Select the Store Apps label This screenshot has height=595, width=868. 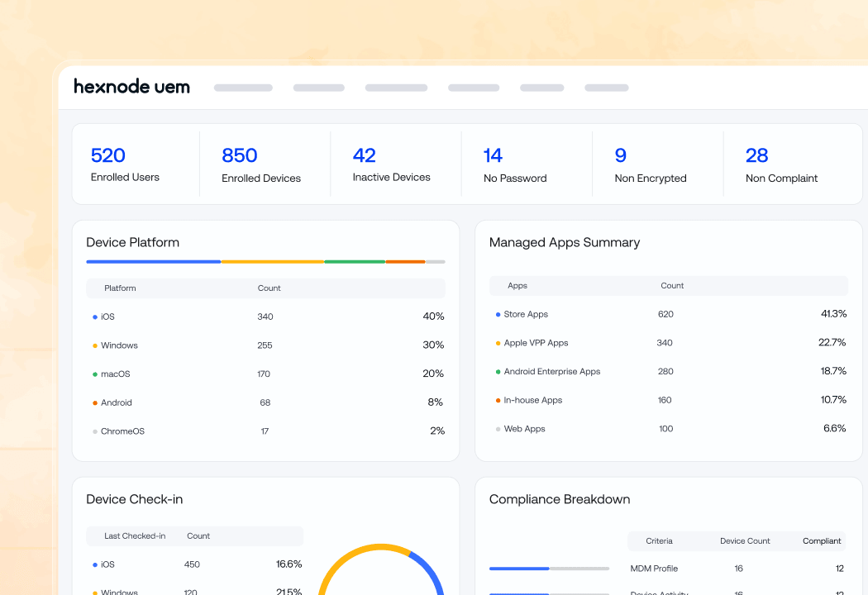point(526,314)
